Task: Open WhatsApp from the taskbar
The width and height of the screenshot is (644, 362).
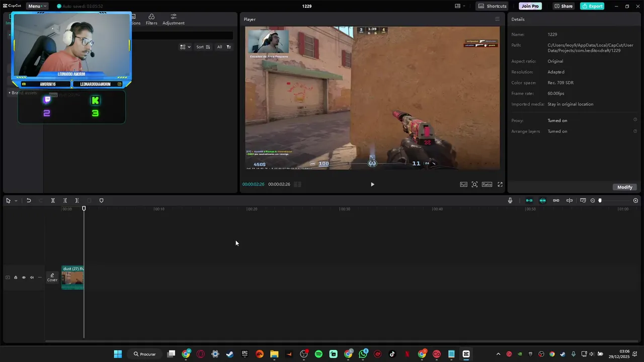Action: click(363, 354)
